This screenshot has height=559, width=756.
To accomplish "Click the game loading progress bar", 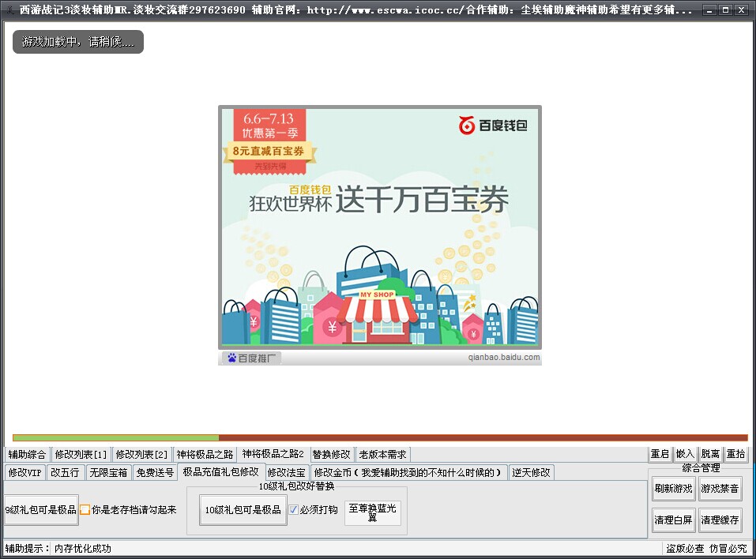I will point(380,437).
